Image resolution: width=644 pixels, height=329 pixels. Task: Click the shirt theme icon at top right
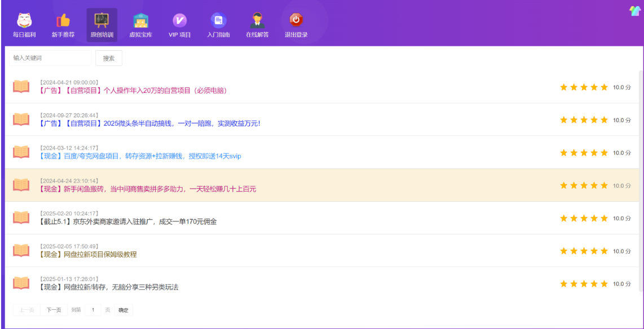(x=634, y=11)
